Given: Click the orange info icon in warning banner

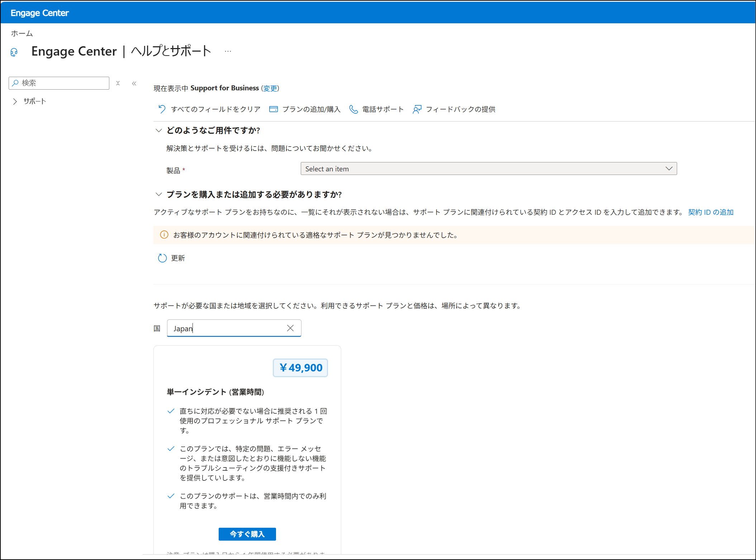Looking at the screenshot, I should [x=164, y=235].
